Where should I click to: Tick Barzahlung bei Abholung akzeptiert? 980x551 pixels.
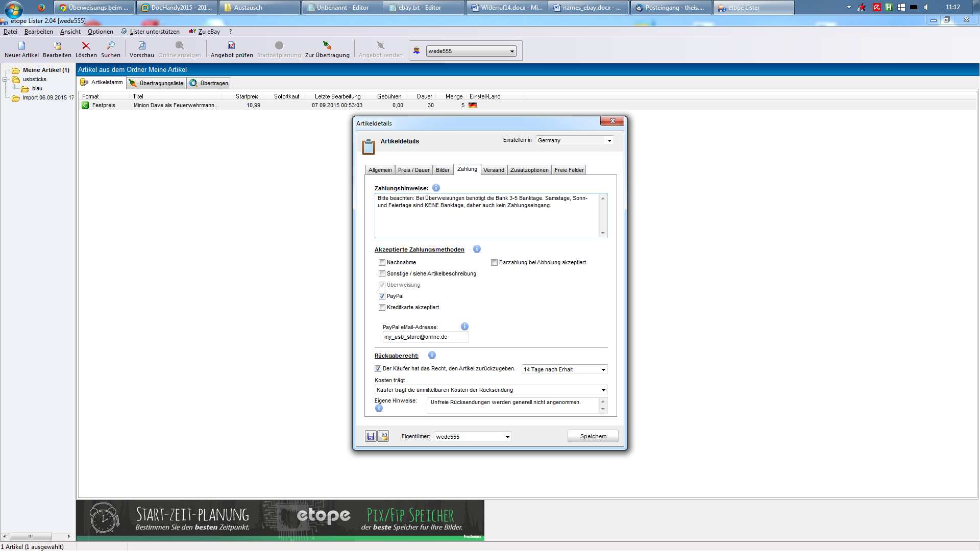(x=494, y=263)
